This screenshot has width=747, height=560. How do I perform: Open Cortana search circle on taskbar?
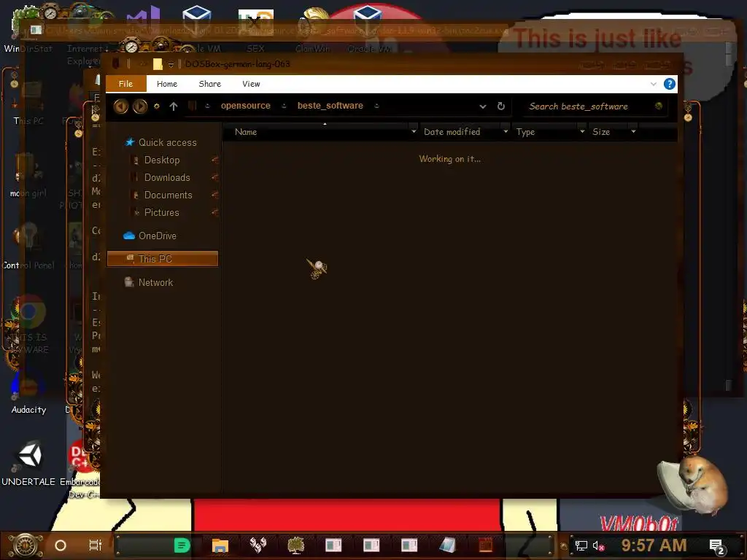click(61, 545)
